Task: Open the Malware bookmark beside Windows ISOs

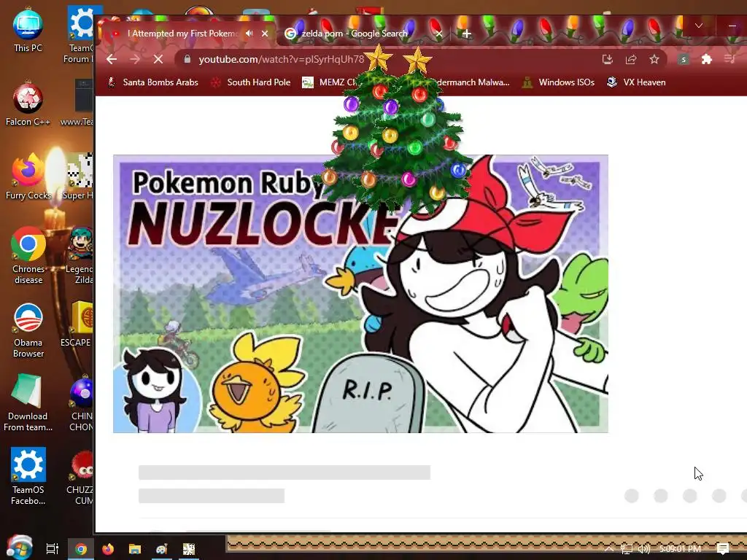Action: click(472, 82)
